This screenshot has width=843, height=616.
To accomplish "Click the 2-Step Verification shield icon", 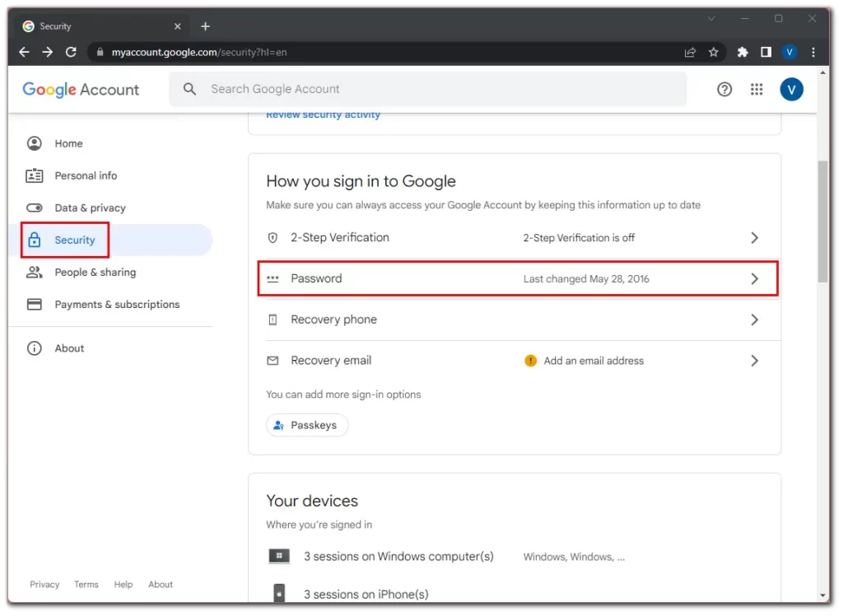I will 272,238.
